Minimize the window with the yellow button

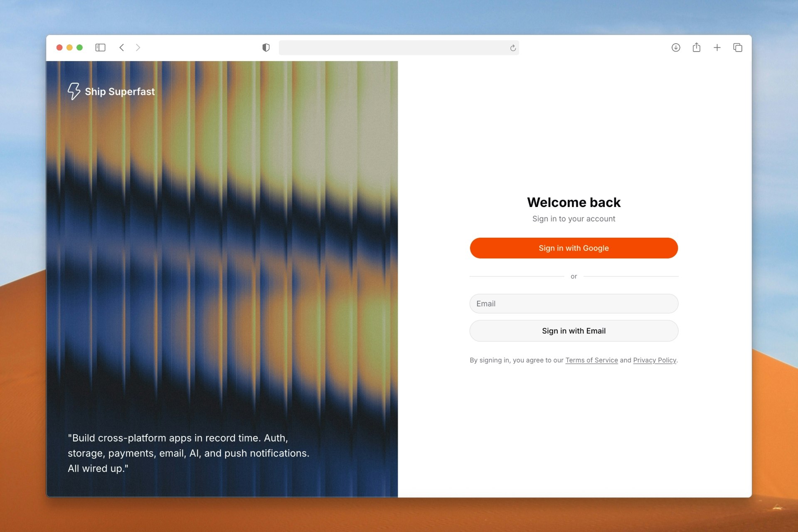(x=69, y=48)
